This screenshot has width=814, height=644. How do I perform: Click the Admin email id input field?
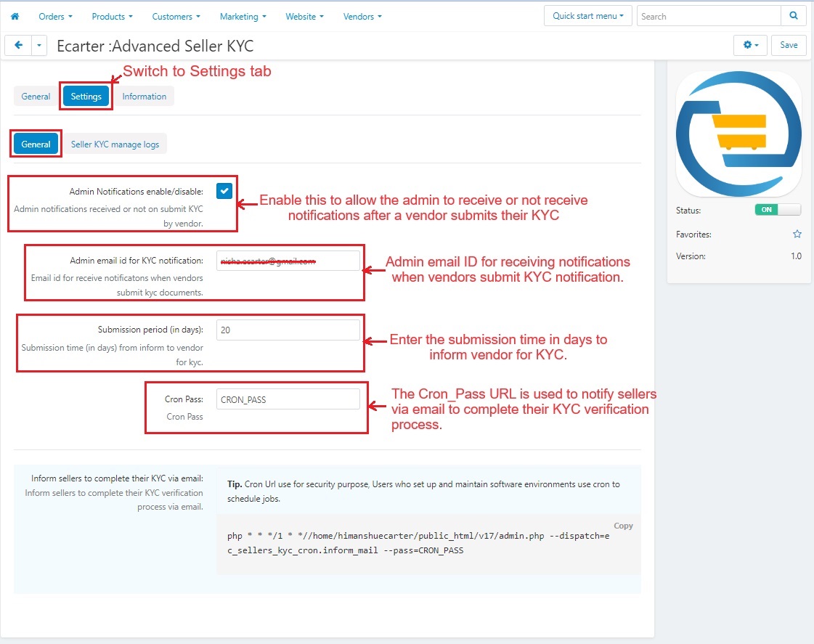point(288,261)
